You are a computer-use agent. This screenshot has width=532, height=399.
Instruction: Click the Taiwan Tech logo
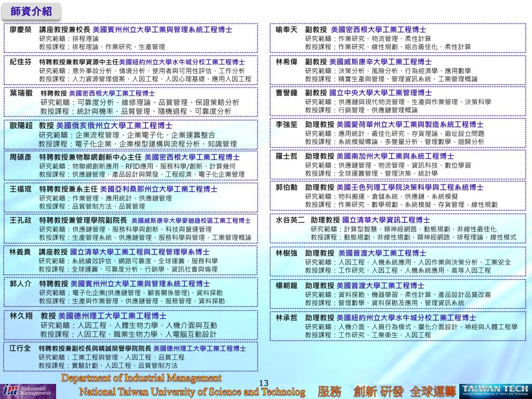click(x=496, y=391)
